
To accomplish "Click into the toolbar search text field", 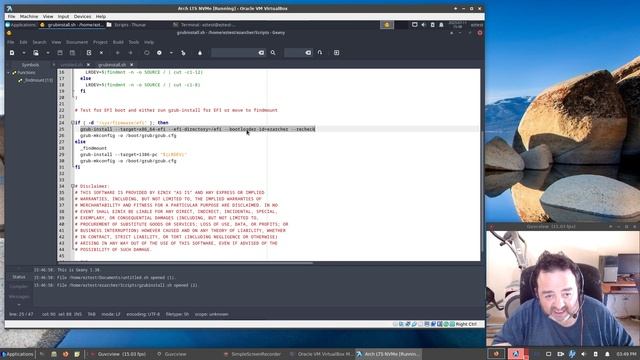I will (x=235, y=53).
